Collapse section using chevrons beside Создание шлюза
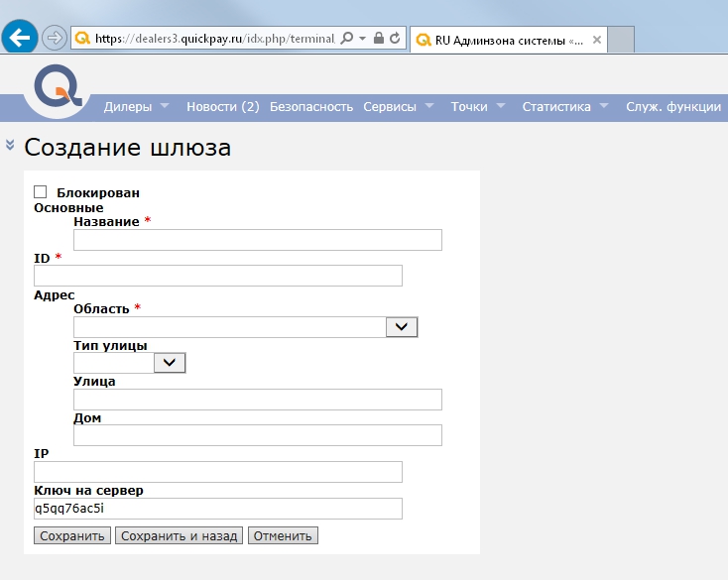728x580 pixels. pos(10,145)
